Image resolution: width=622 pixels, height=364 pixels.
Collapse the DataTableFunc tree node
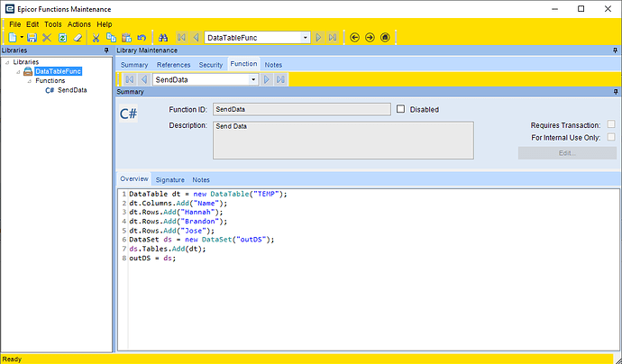[18, 72]
